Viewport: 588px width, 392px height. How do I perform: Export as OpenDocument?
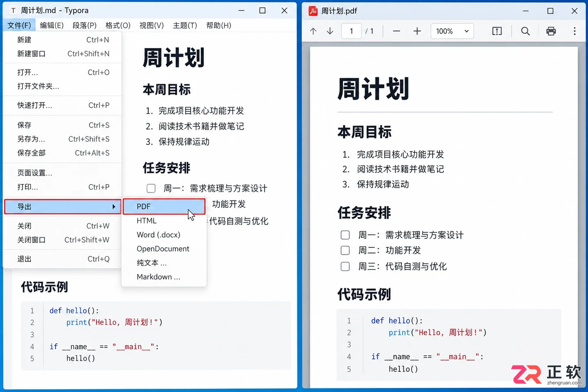(x=164, y=249)
